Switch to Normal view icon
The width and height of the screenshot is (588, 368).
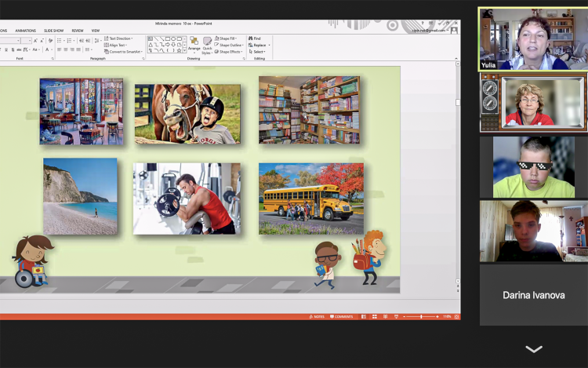tap(364, 317)
